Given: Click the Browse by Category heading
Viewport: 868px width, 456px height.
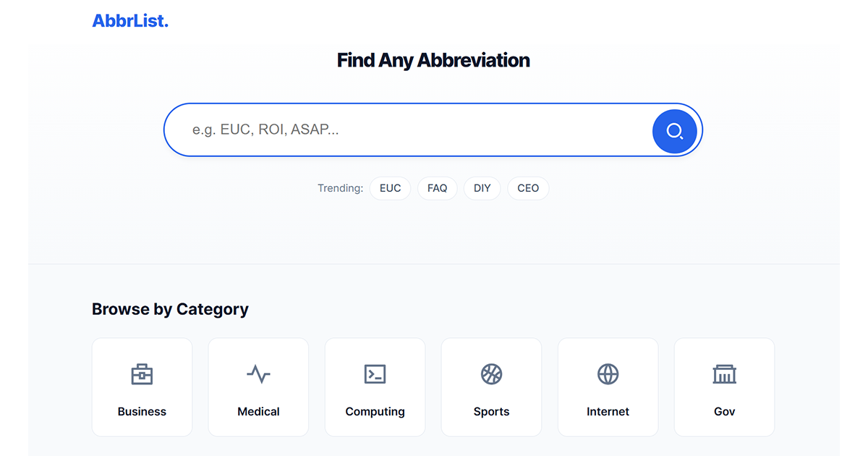Looking at the screenshot, I should 170,309.
